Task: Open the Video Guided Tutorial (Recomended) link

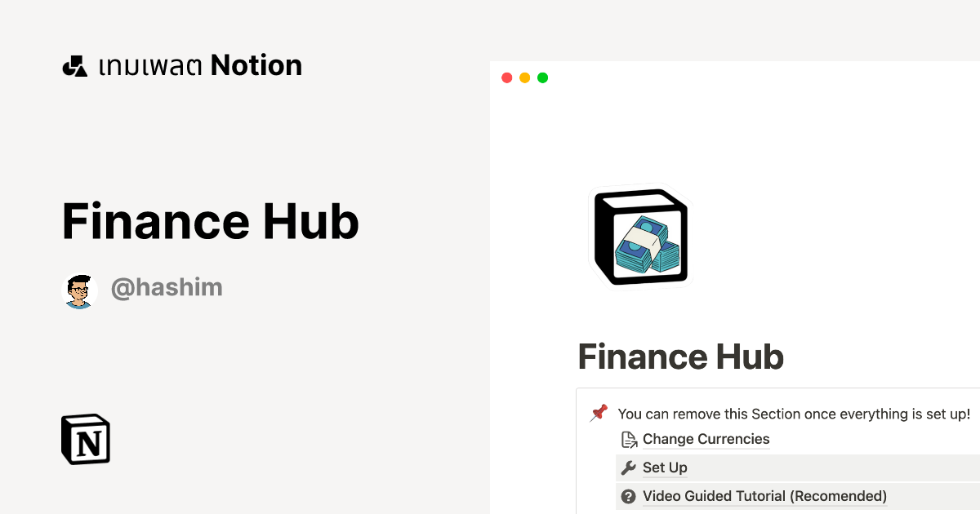Action: point(764,496)
